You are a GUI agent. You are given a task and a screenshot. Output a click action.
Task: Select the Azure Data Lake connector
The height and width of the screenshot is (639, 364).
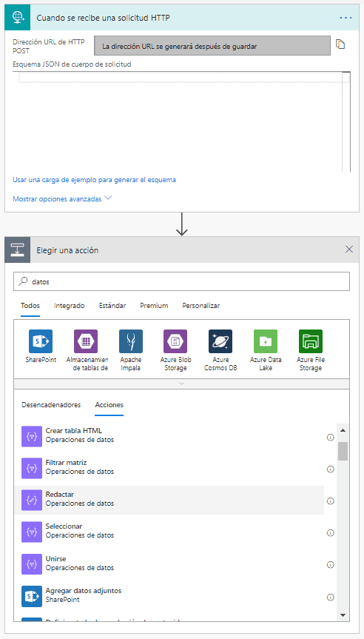click(x=266, y=341)
